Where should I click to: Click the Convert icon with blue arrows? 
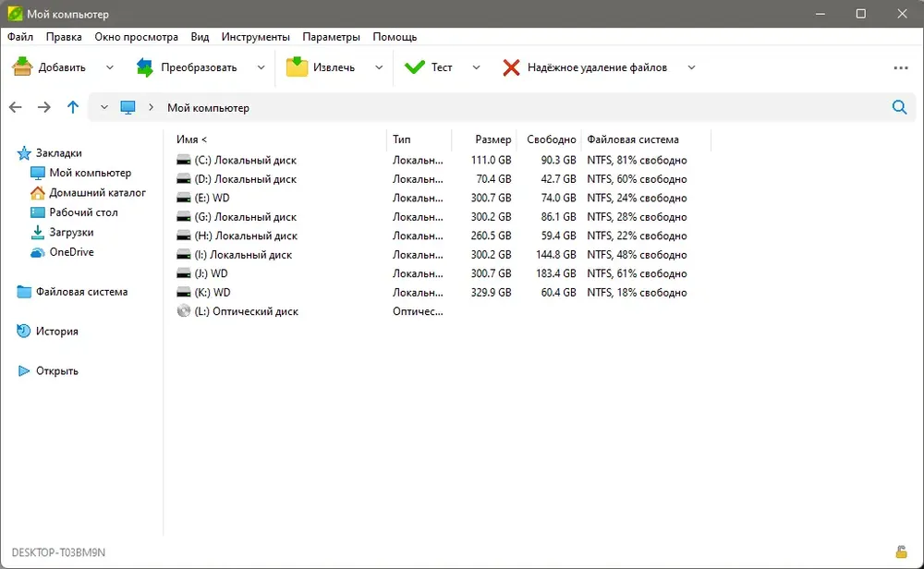click(x=145, y=67)
